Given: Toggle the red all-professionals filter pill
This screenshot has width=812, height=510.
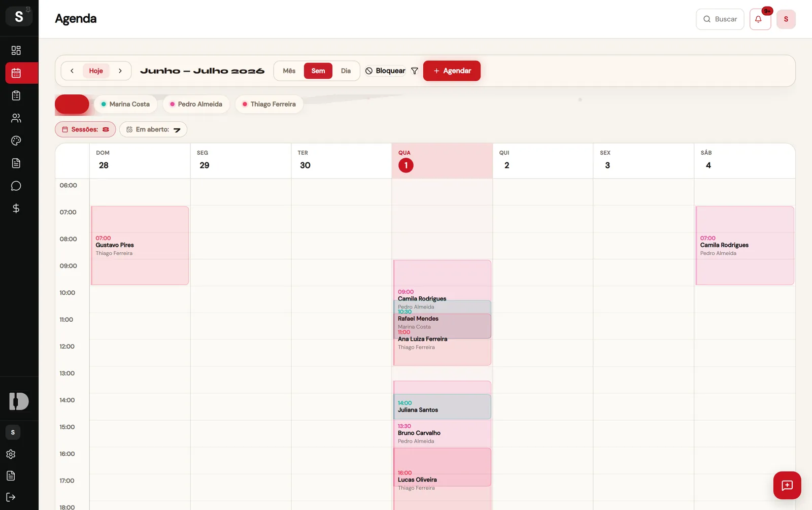Looking at the screenshot, I should [x=72, y=104].
